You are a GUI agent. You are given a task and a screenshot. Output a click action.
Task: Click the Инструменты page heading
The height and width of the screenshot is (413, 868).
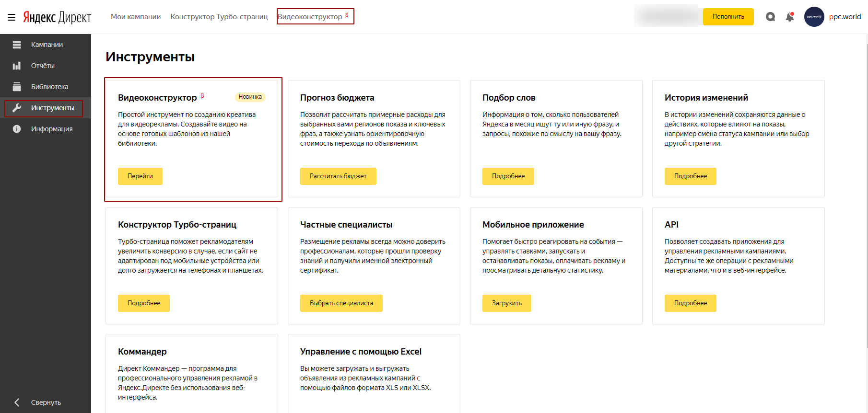tap(150, 57)
